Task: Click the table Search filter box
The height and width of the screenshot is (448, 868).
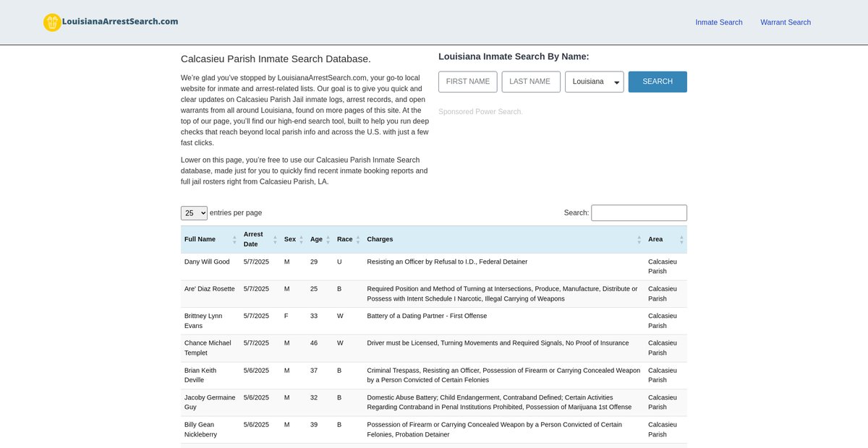Action: tap(639, 213)
